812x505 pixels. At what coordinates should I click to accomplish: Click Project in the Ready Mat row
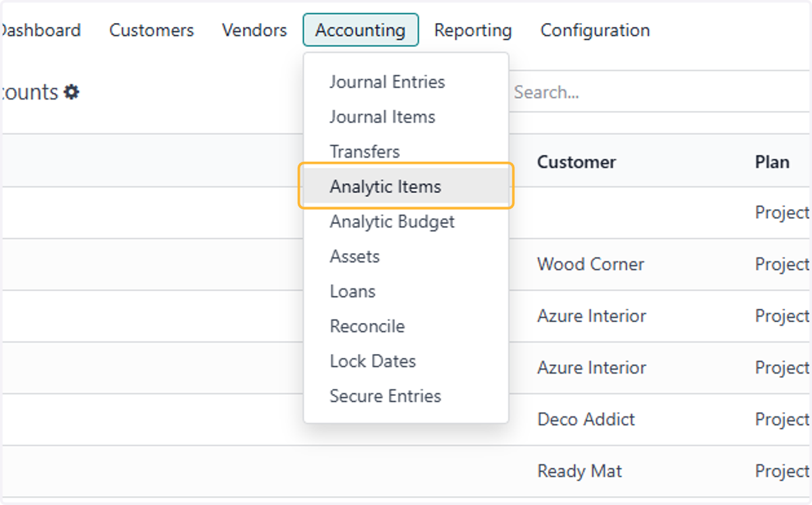[783, 471]
